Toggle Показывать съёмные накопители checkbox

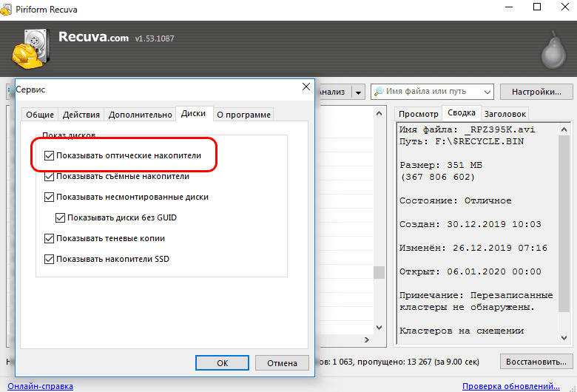(49, 176)
